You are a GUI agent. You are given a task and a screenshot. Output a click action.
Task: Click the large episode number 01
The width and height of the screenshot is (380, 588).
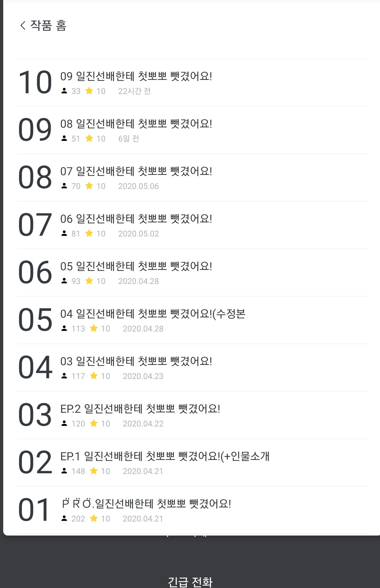pyautogui.click(x=34, y=510)
